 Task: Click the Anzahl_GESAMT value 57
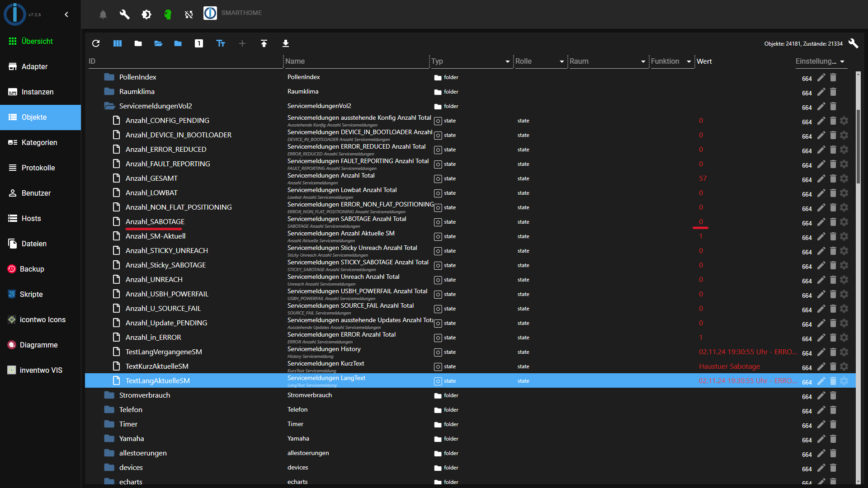coord(703,178)
